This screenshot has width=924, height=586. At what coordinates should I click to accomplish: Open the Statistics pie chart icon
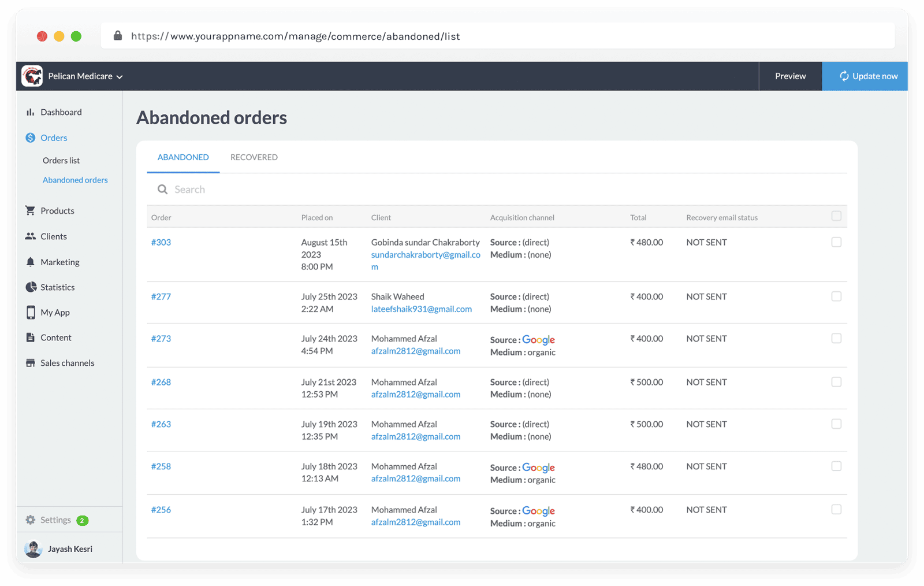[31, 287]
